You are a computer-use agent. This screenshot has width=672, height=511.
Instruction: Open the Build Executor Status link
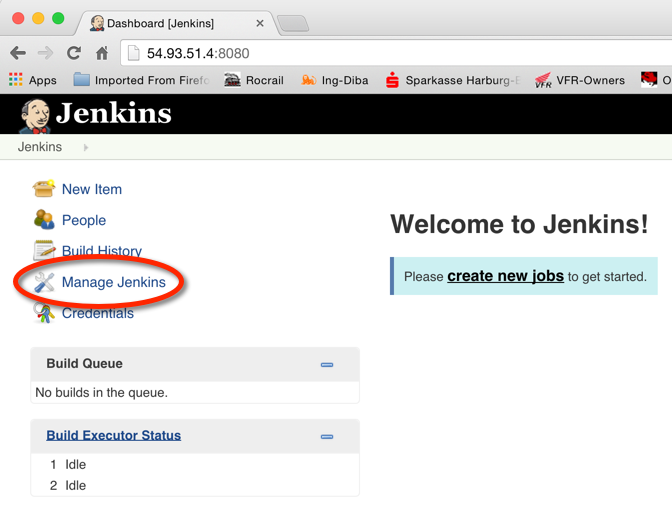click(114, 435)
